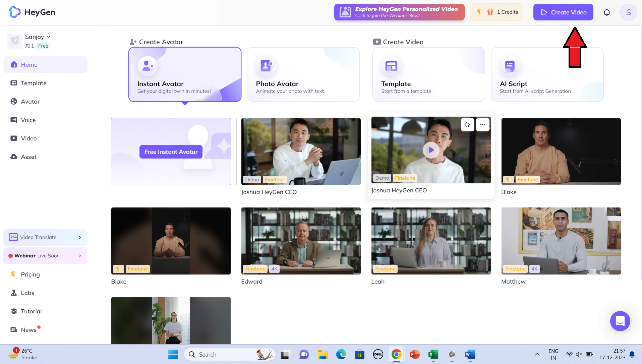The image size is (642, 364).
Task: Expand the Webinar Live Soon chevron
Action: click(80, 256)
